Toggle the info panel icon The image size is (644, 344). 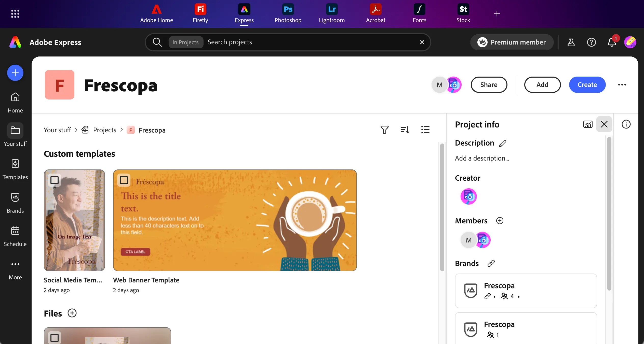(626, 124)
